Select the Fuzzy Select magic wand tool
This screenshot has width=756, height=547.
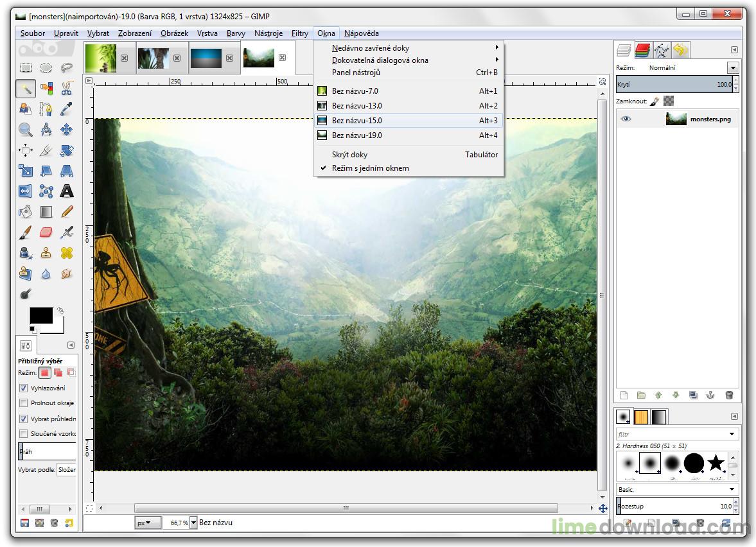pos(25,89)
